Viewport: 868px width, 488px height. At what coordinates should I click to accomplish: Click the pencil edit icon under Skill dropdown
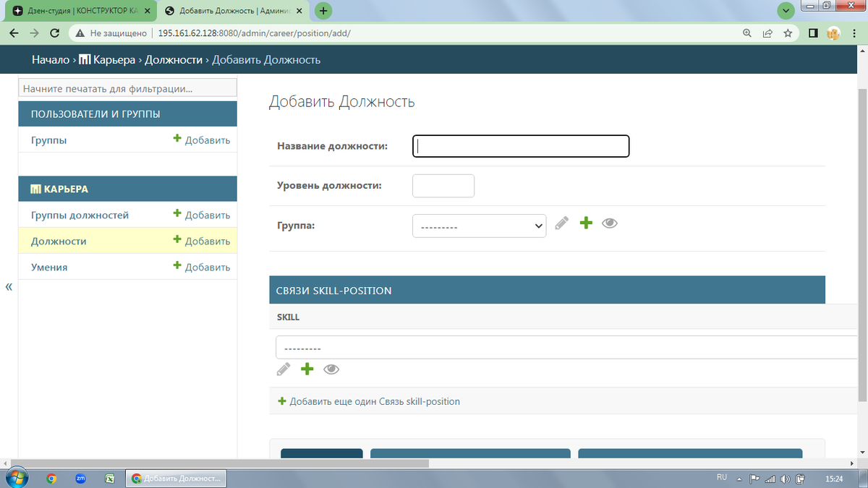click(x=284, y=369)
